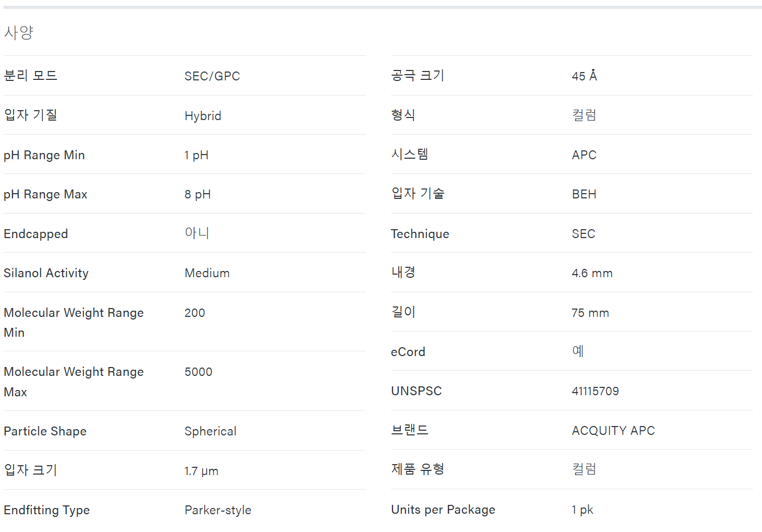
Task: Click the UNSPSC code 41115709
Action: (595, 391)
